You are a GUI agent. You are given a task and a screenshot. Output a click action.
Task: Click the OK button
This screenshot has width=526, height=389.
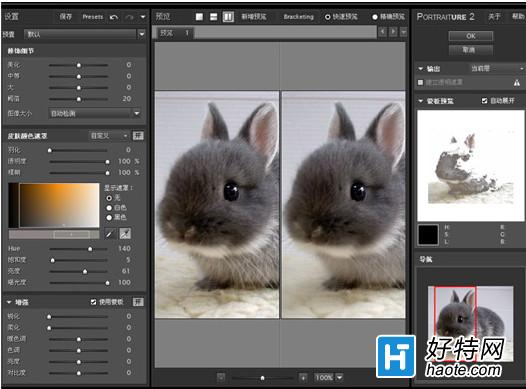(x=471, y=36)
